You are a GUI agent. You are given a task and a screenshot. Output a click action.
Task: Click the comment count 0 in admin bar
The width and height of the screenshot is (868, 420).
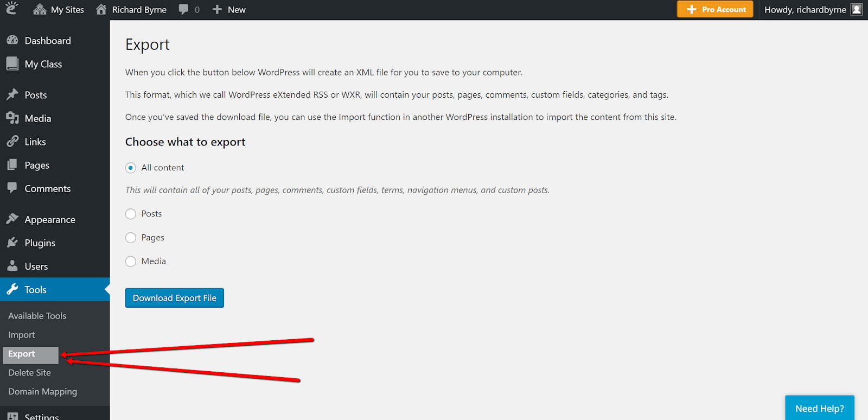(x=197, y=10)
